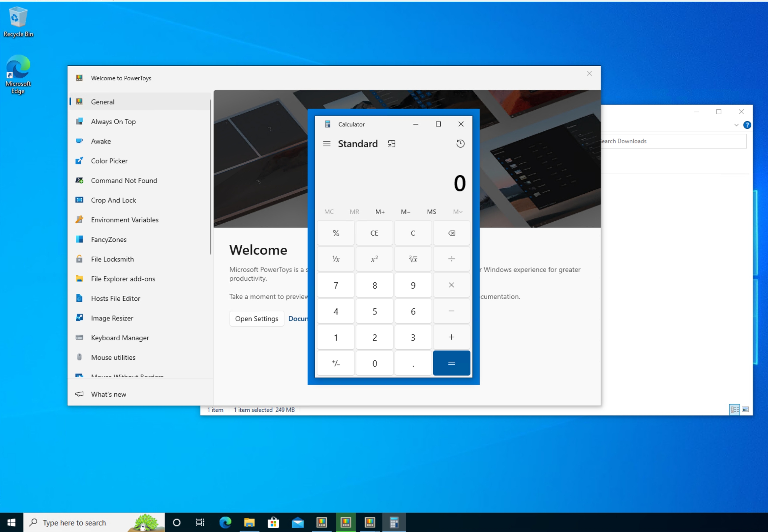
Task: Expand the chevron next to the help icon
Action: click(x=737, y=125)
